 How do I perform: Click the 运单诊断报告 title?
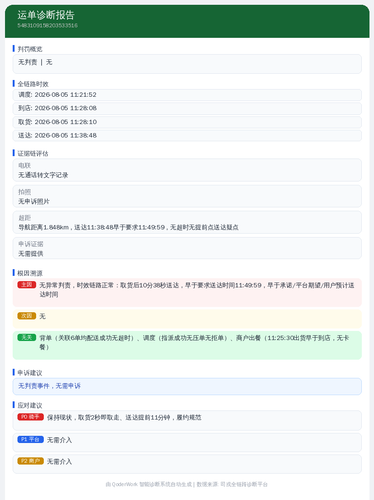[x=46, y=15]
